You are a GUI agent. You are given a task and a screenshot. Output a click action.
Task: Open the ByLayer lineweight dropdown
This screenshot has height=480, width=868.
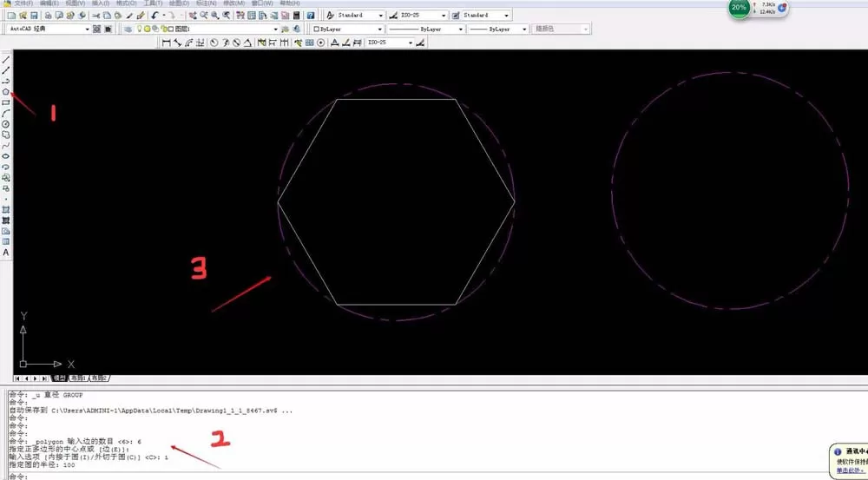(524, 29)
